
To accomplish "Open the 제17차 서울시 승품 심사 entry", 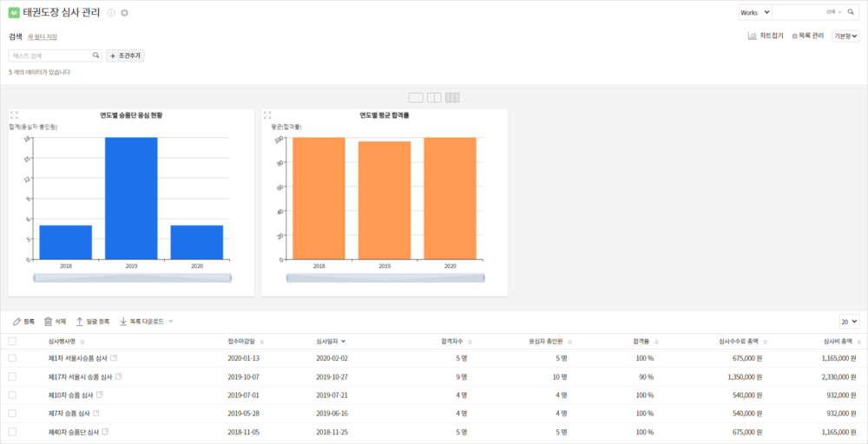I will coord(80,376).
